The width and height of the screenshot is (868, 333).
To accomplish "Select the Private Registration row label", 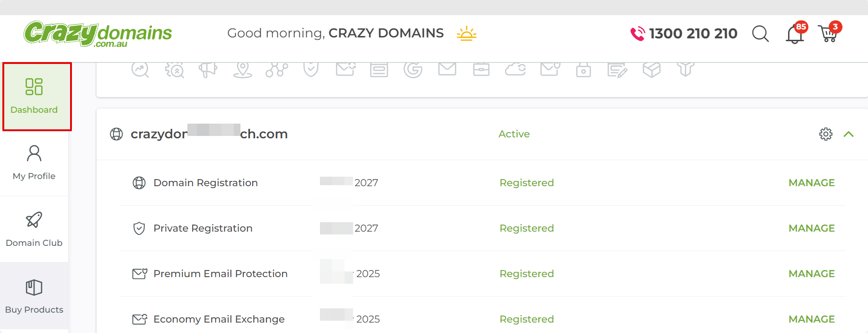I will click(203, 228).
